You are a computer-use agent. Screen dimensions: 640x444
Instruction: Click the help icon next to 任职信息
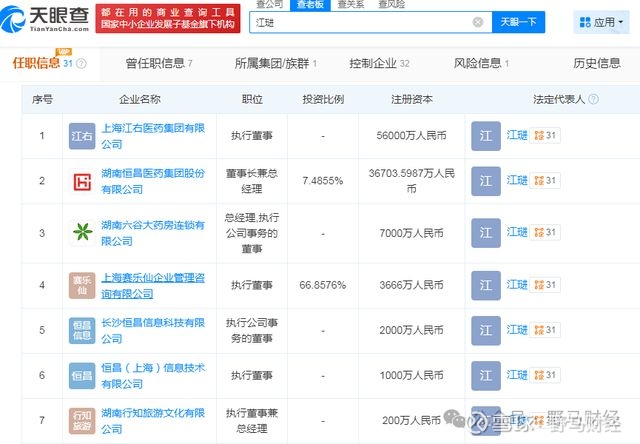tap(81, 64)
